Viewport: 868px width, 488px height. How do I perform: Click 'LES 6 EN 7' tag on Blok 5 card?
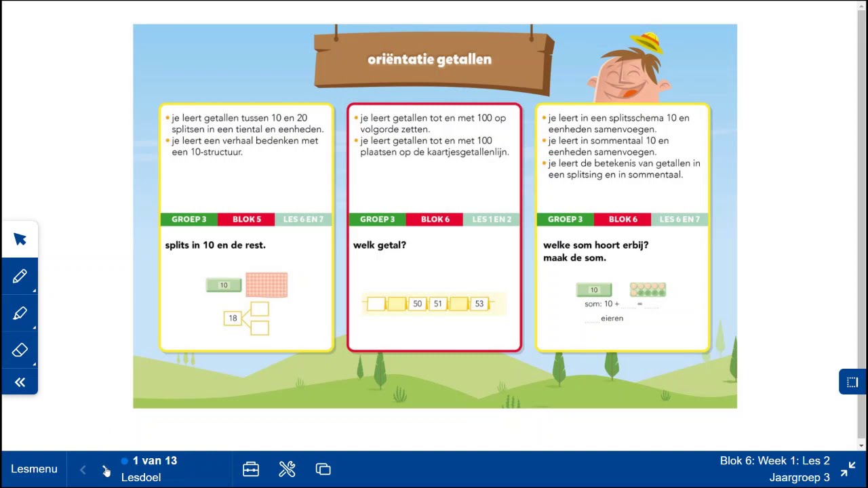coord(303,220)
